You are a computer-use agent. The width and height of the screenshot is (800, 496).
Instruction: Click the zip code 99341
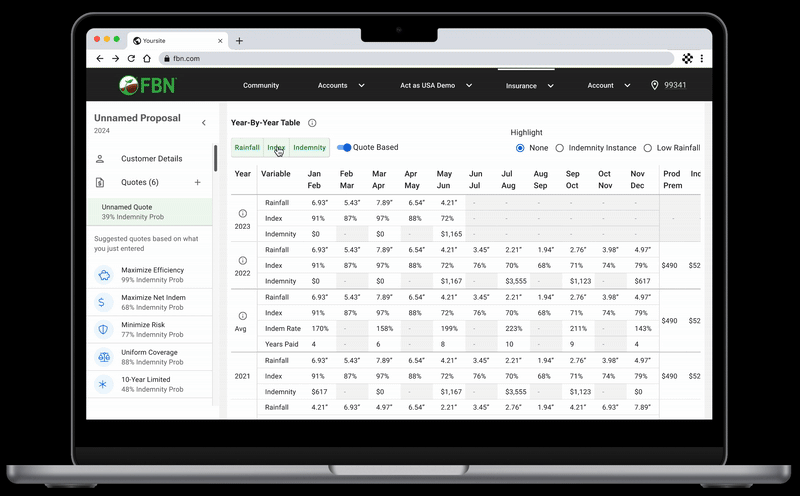675,85
